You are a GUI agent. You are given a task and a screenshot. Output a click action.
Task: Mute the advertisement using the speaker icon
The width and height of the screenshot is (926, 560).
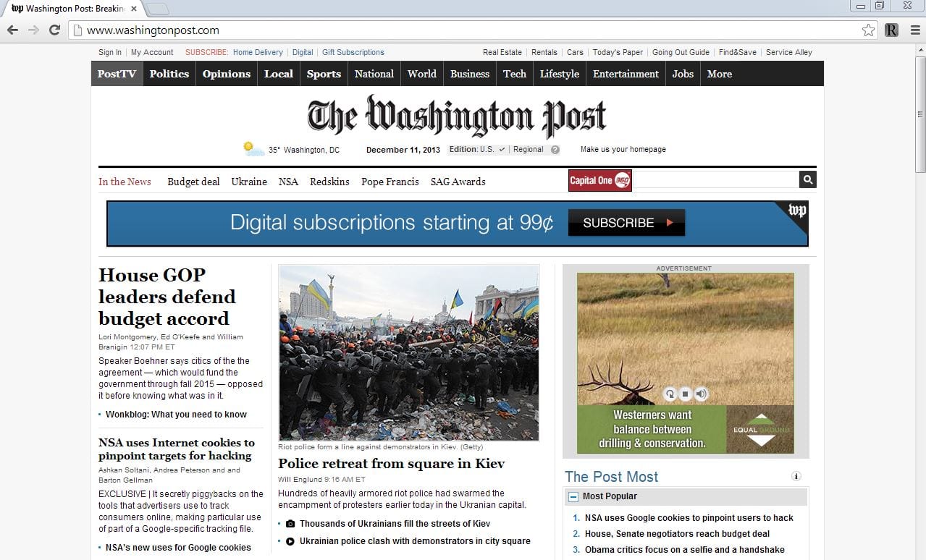[701, 394]
